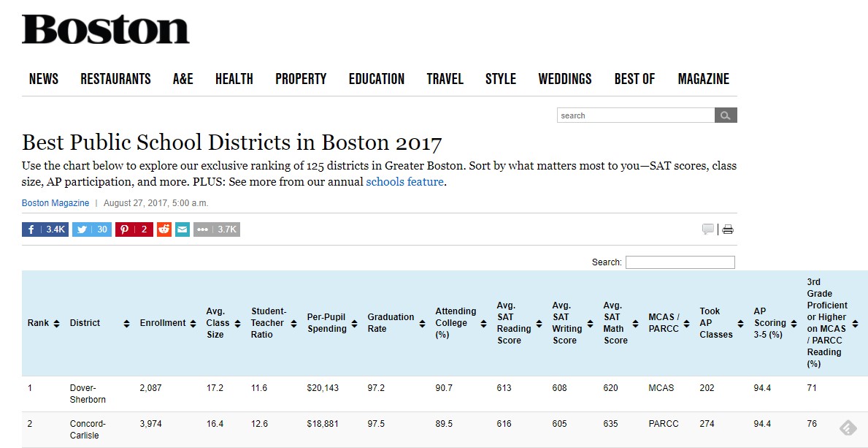This screenshot has height=448, width=868.
Task: Share the ranking on Reddit
Action: pos(164,229)
